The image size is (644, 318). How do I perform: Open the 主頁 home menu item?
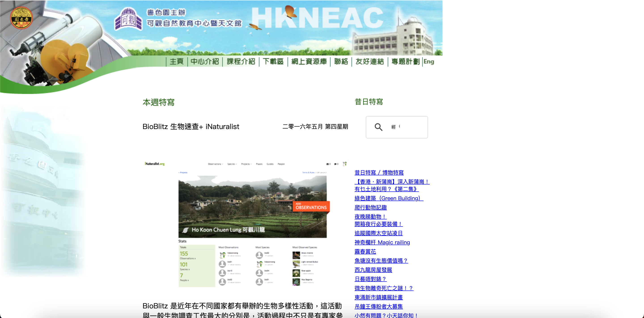pyautogui.click(x=176, y=61)
